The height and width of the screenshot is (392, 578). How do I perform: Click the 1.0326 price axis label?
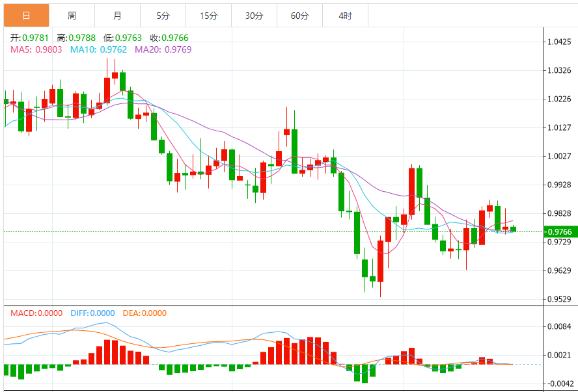point(559,70)
